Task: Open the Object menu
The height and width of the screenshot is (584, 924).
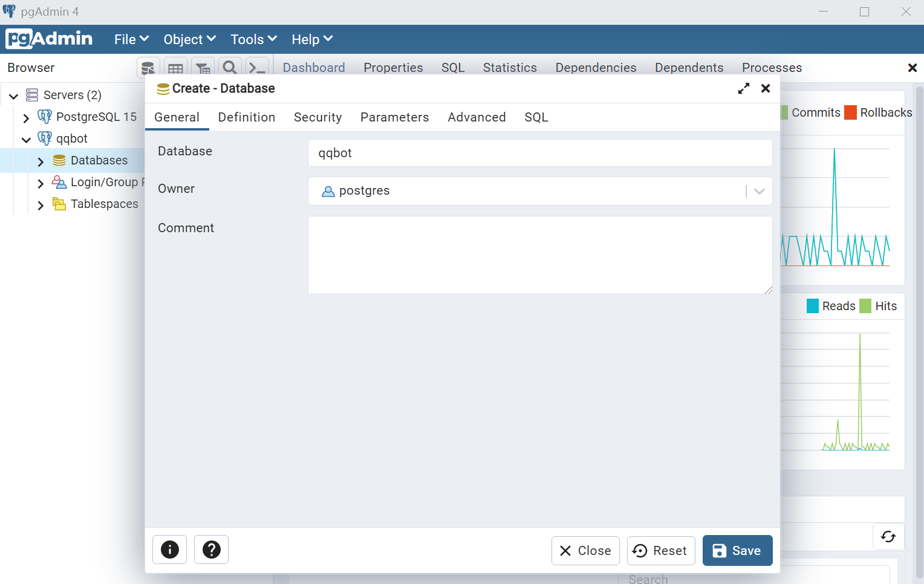Action: tap(189, 39)
